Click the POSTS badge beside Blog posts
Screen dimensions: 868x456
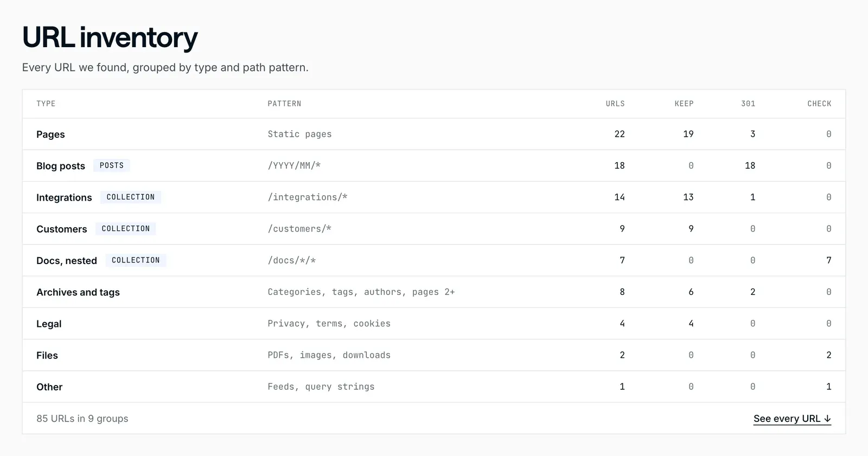(112, 165)
